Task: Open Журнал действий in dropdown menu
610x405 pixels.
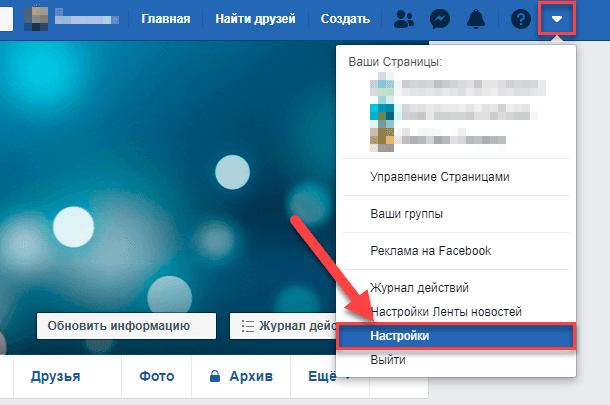Action: click(x=456, y=288)
